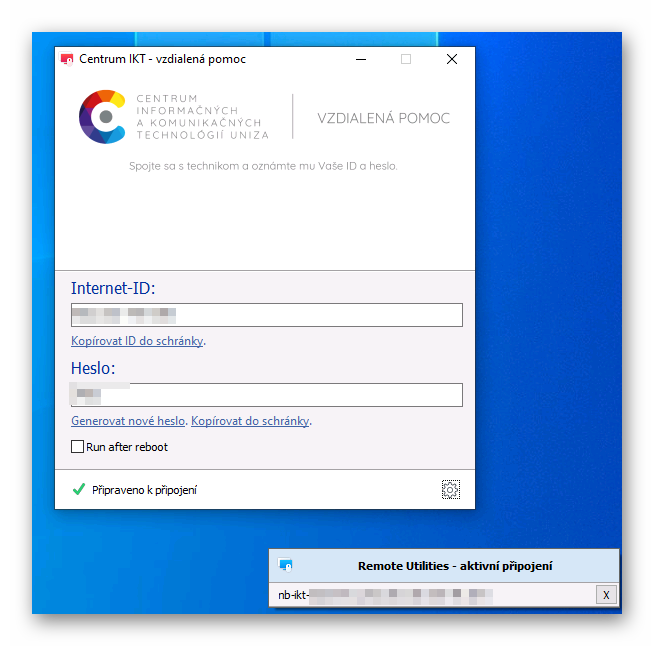
Task: Open settings via the gear icon
Action: (451, 489)
